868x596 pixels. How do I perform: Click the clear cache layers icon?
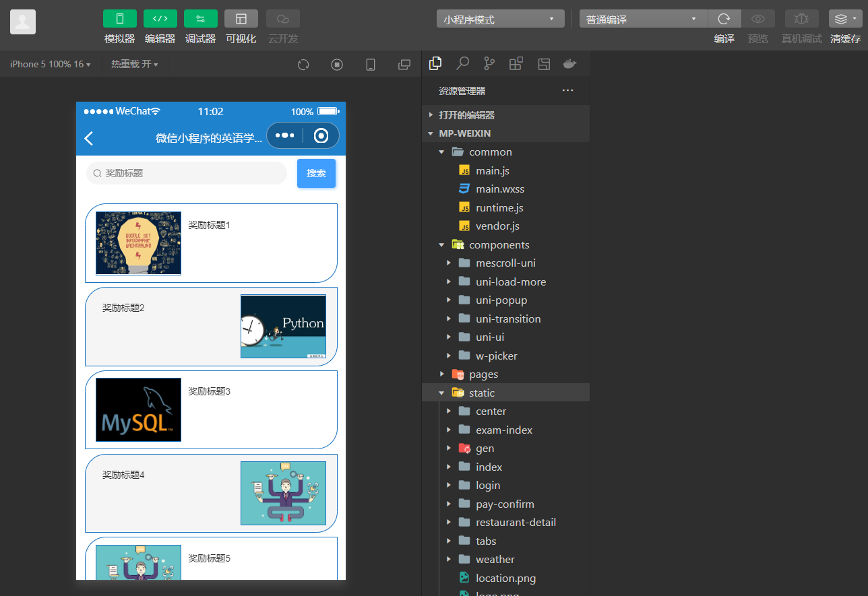click(846, 19)
